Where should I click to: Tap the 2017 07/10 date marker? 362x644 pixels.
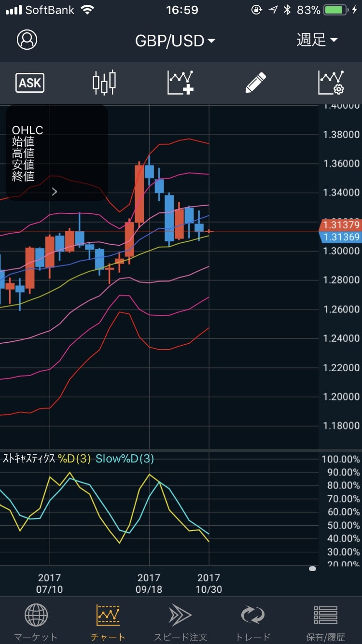[50, 583]
